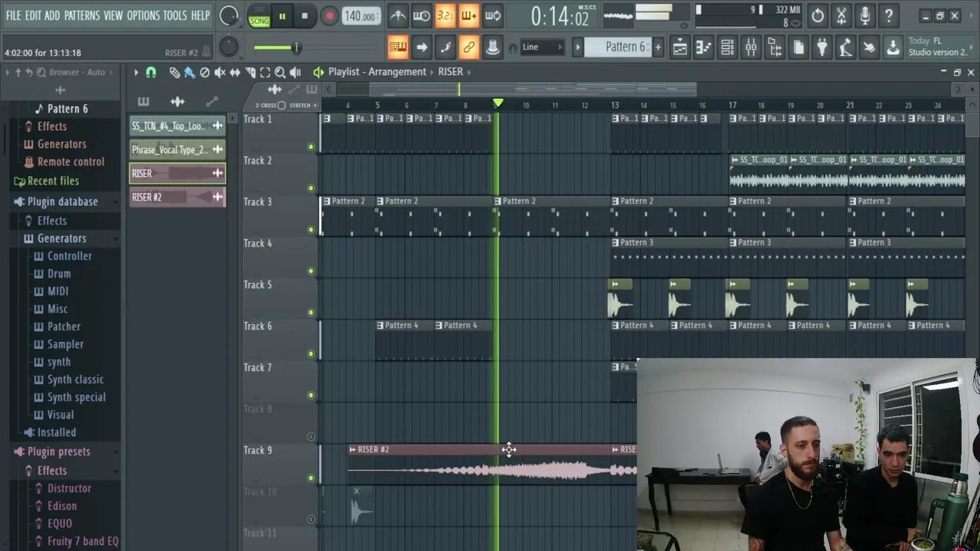Toggle the 3-2-1 countdown before recording

point(445,16)
